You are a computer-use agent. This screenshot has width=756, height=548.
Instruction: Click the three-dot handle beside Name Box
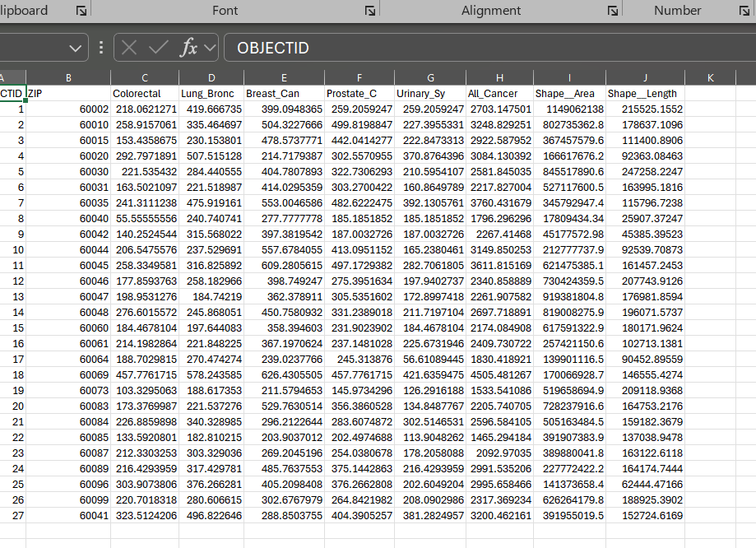100,48
